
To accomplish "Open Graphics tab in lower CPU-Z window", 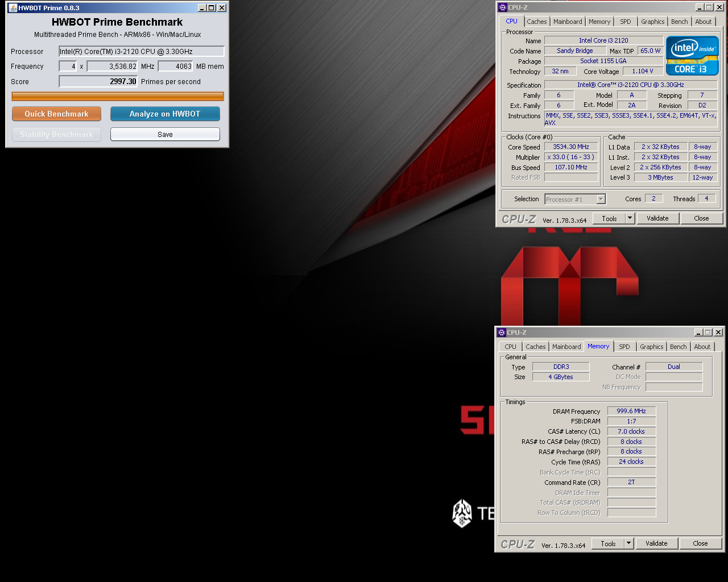I will click(651, 347).
